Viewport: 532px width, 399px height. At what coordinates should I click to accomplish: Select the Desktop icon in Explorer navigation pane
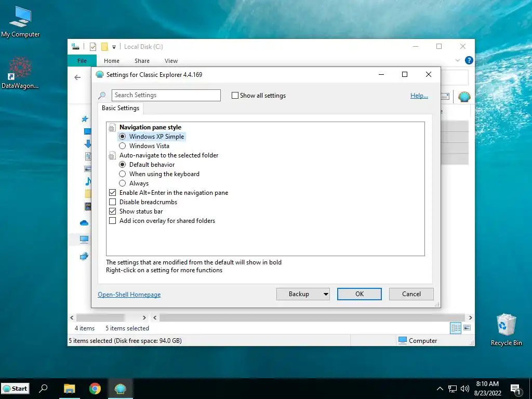87,131
